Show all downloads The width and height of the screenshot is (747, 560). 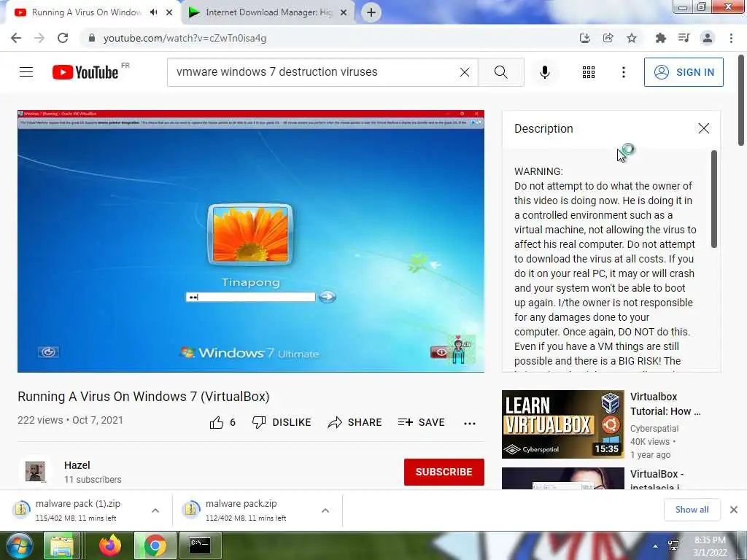tap(692, 510)
